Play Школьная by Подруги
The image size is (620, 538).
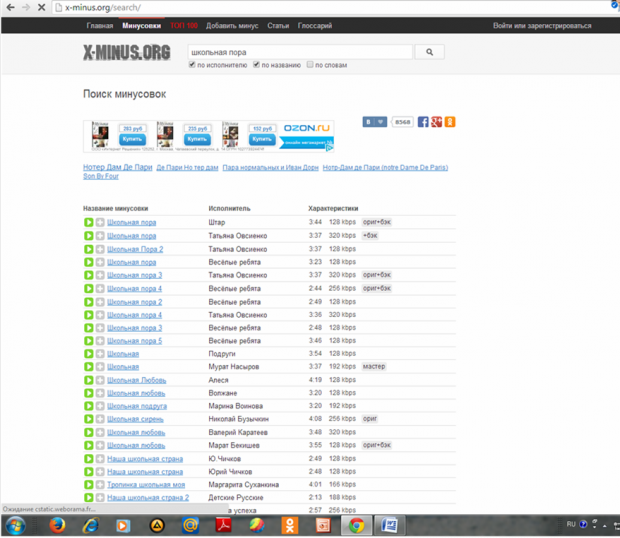tap(89, 354)
